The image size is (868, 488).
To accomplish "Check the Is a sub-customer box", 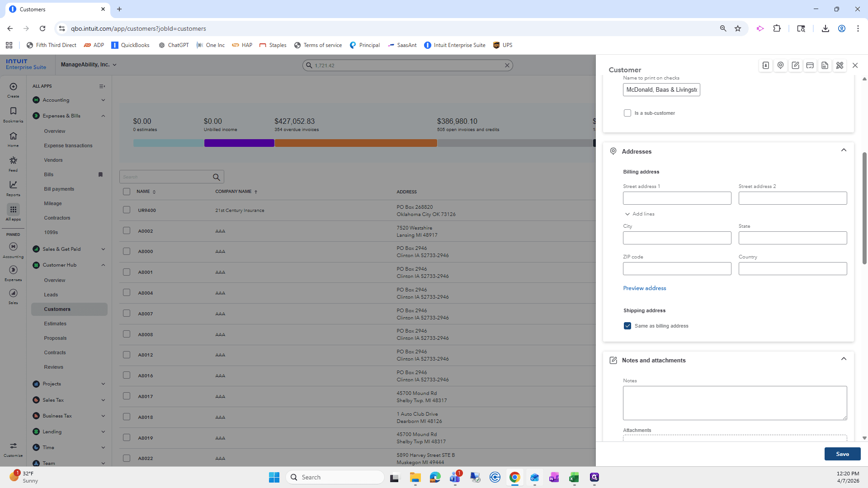I will coord(627,113).
